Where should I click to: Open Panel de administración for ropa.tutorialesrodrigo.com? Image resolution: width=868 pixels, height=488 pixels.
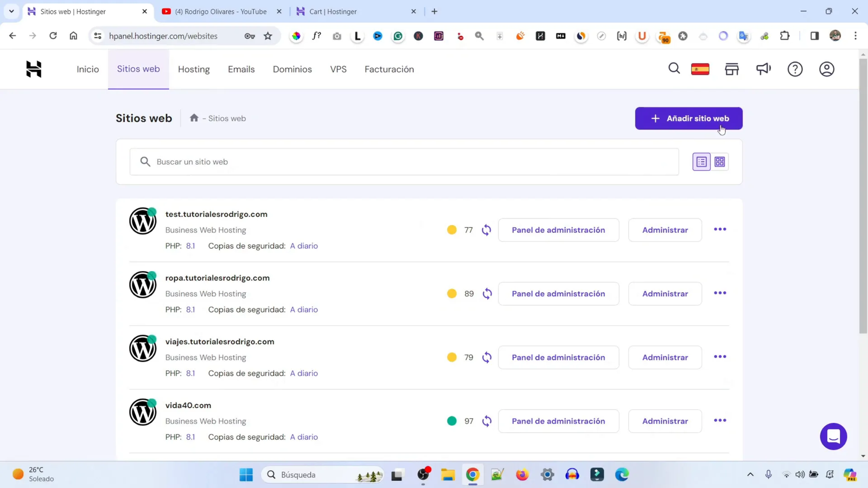click(558, 294)
